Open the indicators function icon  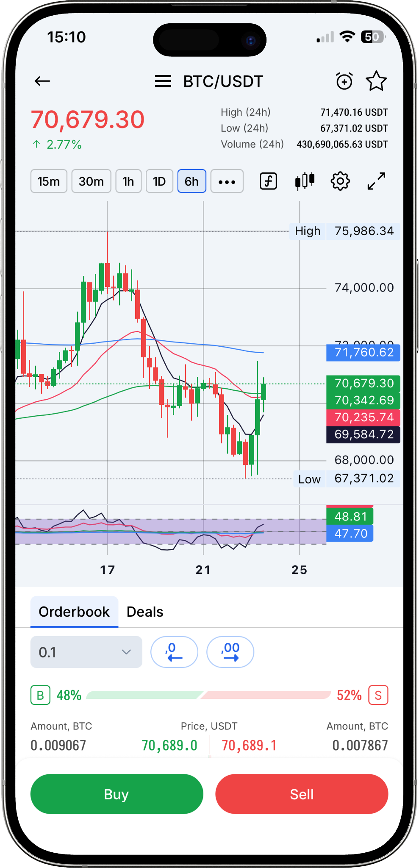[268, 181]
